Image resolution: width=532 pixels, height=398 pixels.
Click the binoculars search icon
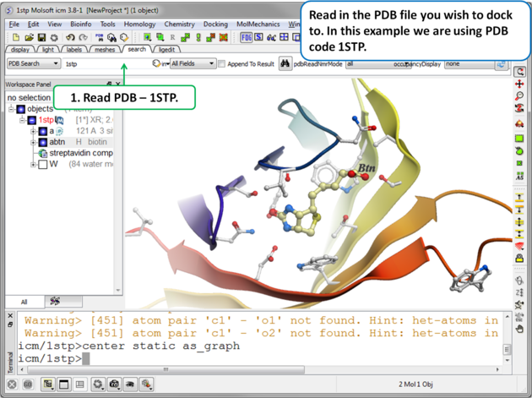(285, 63)
